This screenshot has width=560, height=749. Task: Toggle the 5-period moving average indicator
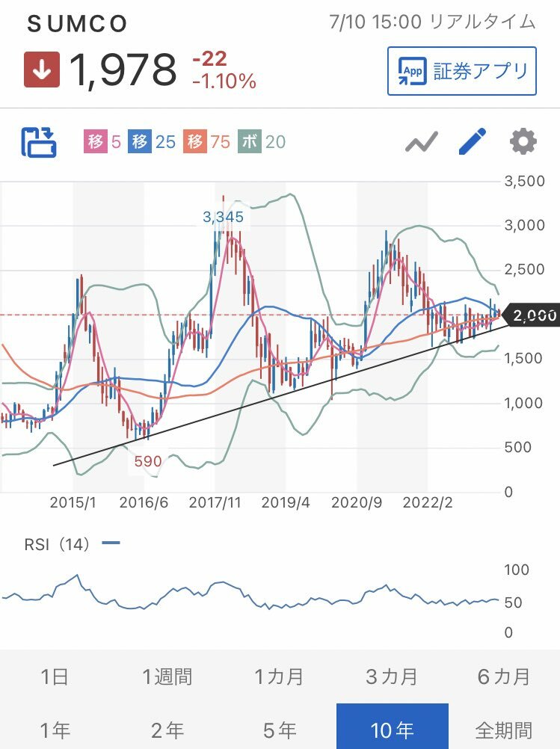click(x=102, y=142)
